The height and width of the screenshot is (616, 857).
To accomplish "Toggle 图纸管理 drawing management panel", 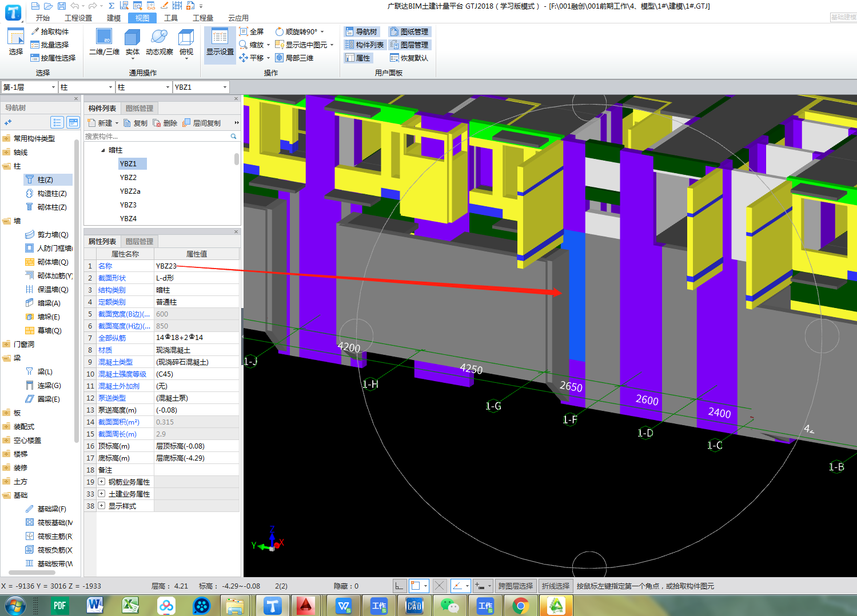I will click(409, 31).
